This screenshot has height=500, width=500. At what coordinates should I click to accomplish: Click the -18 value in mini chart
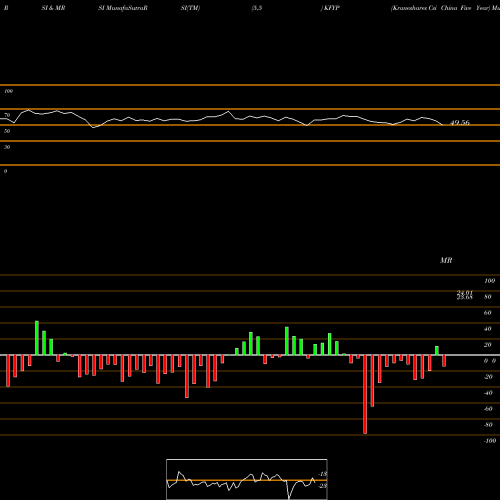point(323,474)
